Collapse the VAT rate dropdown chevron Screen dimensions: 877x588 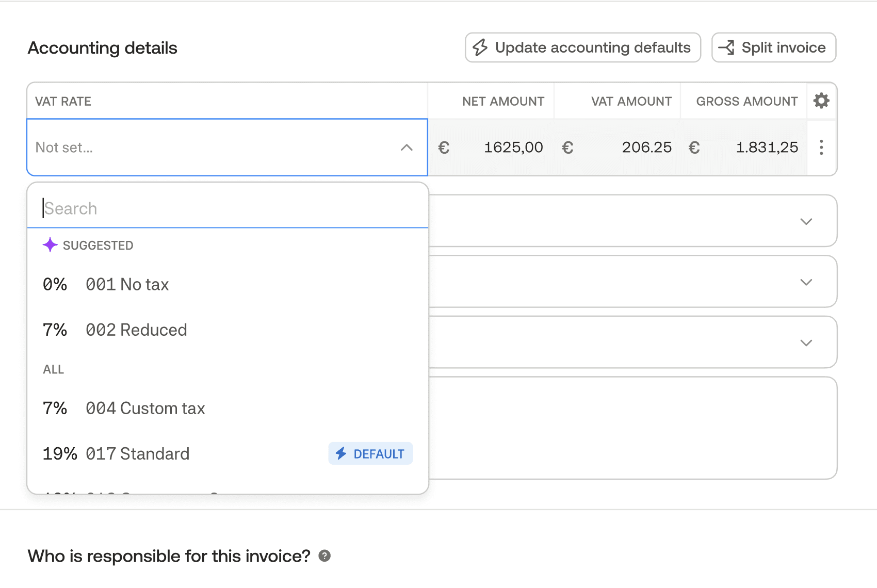tap(407, 148)
